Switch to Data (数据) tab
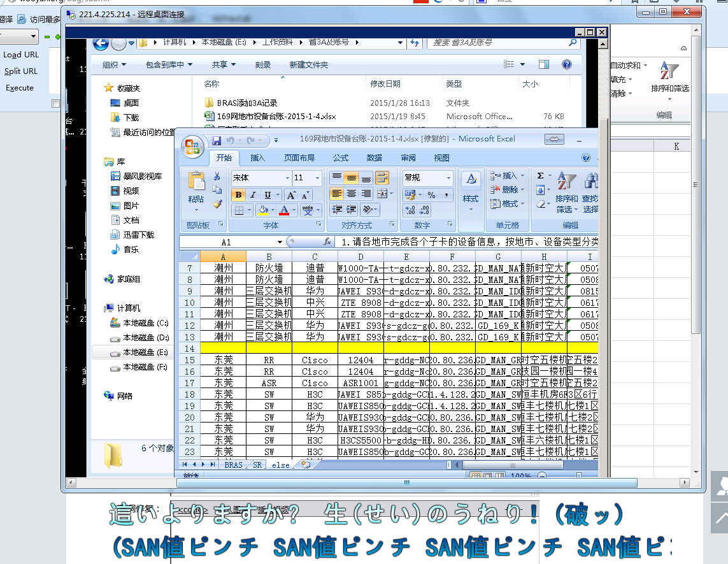The height and width of the screenshot is (564, 728). tap(375, 158)
